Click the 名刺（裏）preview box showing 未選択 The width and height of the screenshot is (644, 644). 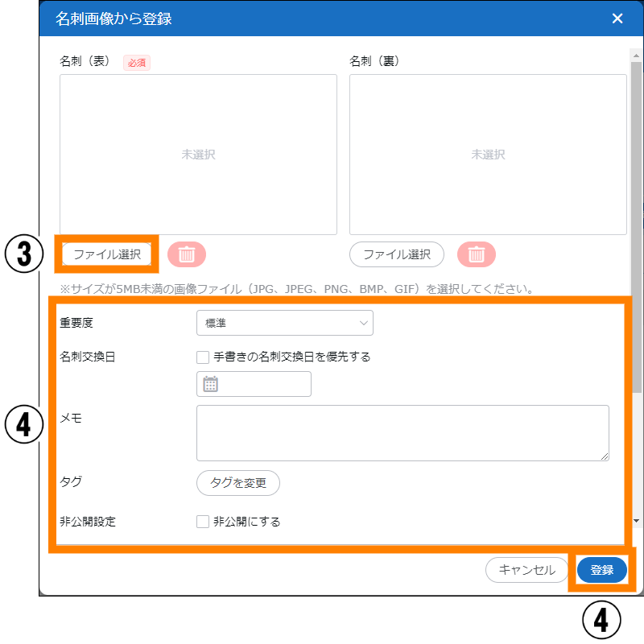tap(488, 155)
